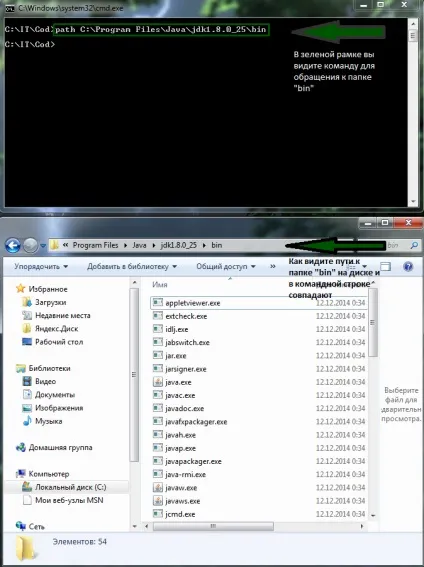Click the appletviewer.exe file icon
Image resolution: width=424 pixels, height=567 pixels.
pos(158,302)
